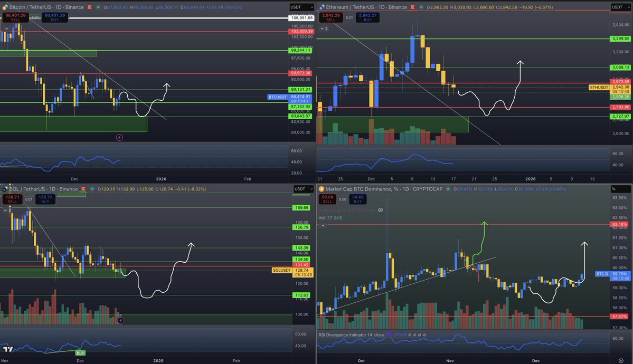Click the 59.69 BUY button on BTC Dominance chart
The image size is (633, 364).
click(x=357, y=199)
